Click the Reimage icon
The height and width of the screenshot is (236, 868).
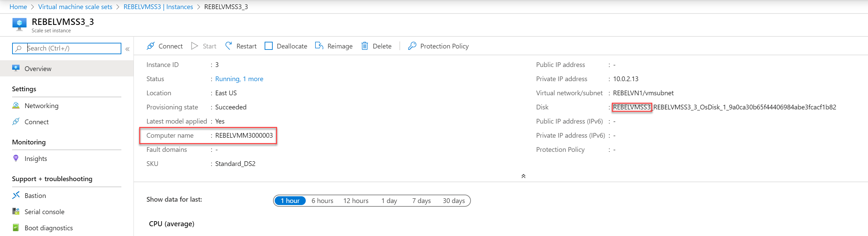319,45
